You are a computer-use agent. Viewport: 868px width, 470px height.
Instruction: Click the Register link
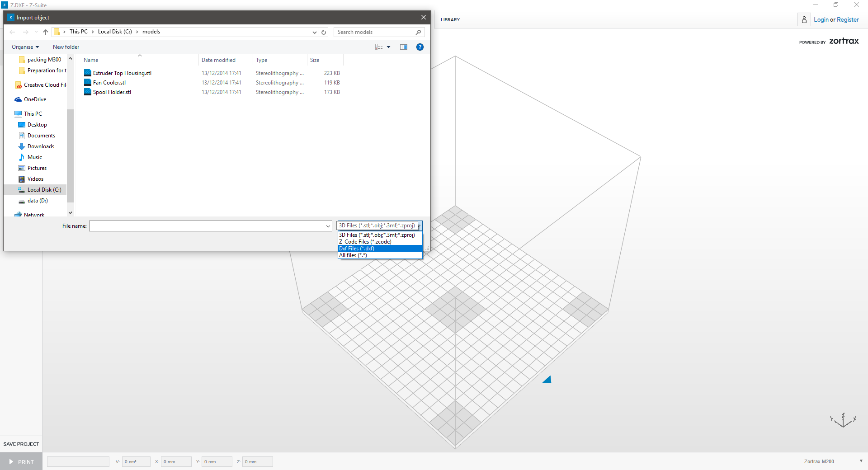tap(848, 20)
